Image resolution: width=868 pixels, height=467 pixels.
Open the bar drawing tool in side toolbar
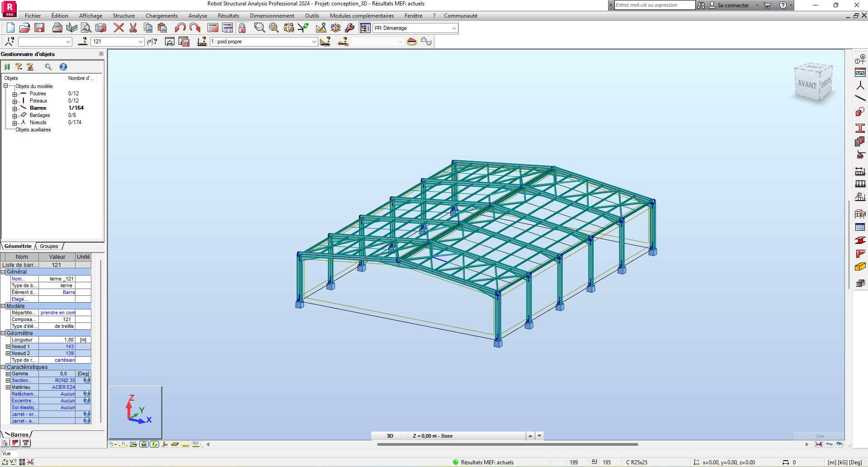(860, 98)
